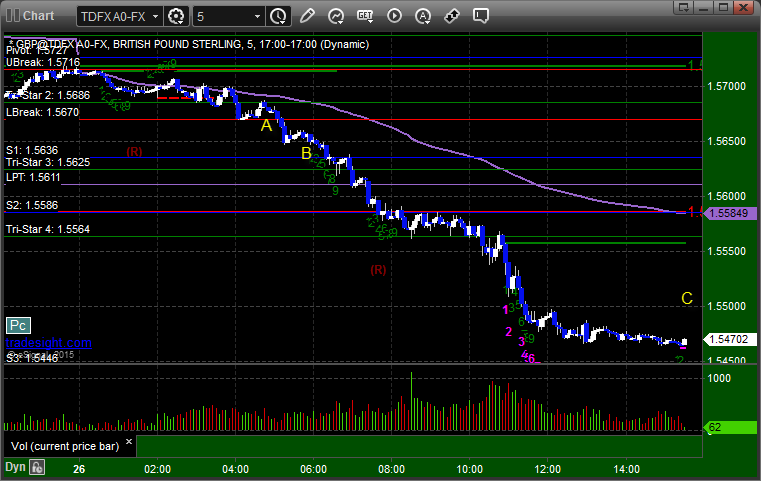Open the symbol settings gear menu
Image resolution: width=761 pixels, height=481 pixels.
[176, 17]
